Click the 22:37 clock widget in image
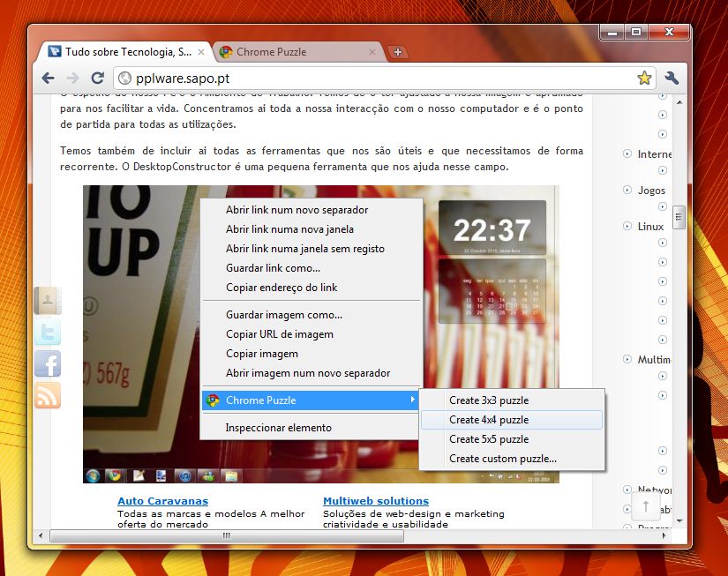Viewport: 728px width, 576px height. tap(492, 228)
